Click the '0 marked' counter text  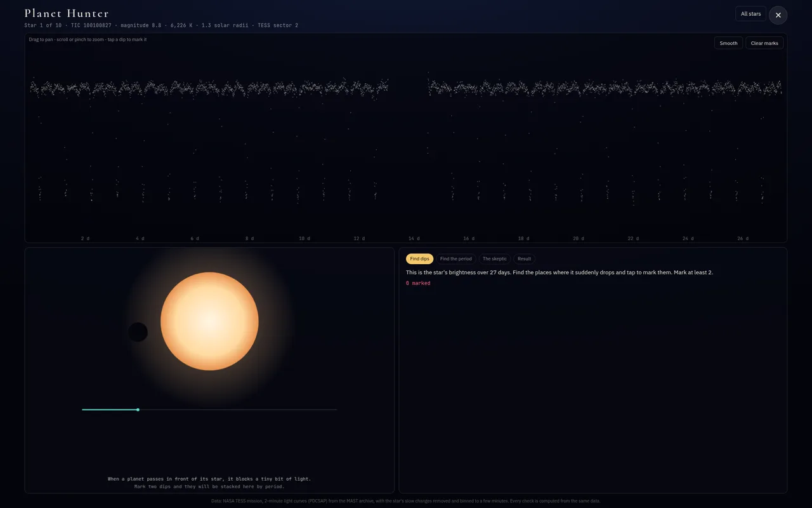click(418, 283)
